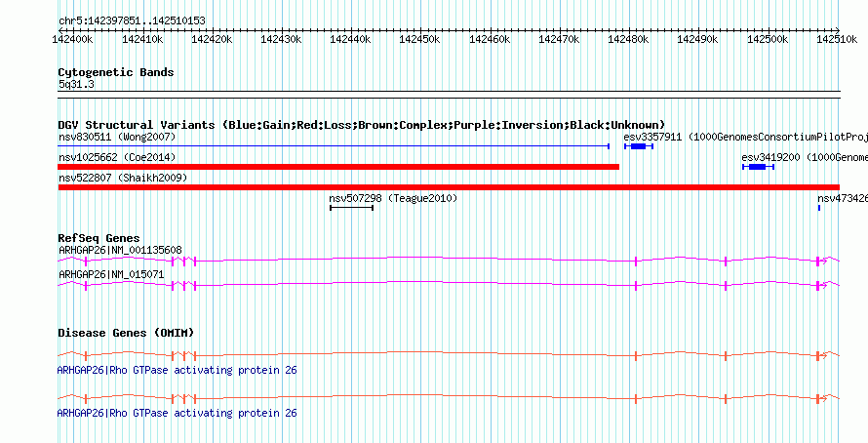Click the chr5:142397851..142510153 coordinate label
Screen dimensions: 868x443
[132, 21]
